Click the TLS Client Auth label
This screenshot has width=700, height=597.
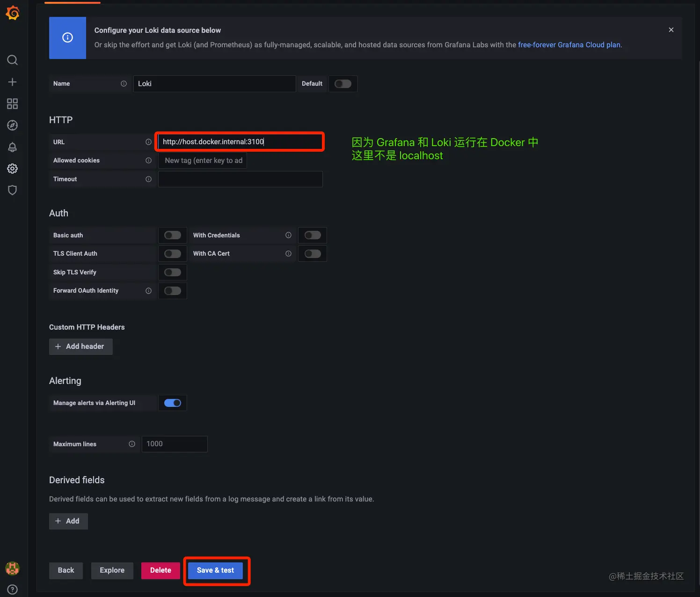point(75,254)
